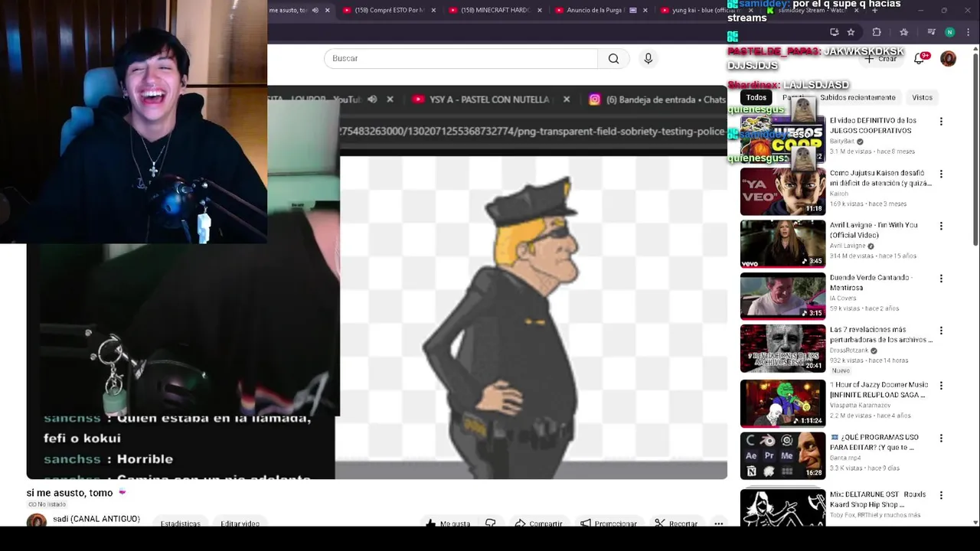Image resolution: width=980 pixels, height=551 pixels.
Task: Open options for 'Duende Verde Cantando' video
Action: tap(941, 279)
